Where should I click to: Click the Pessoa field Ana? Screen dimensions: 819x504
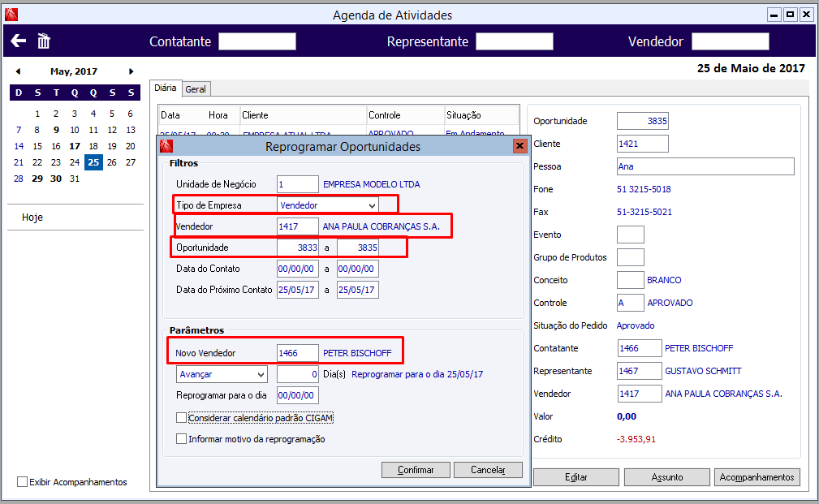click(x=705, y=166)
